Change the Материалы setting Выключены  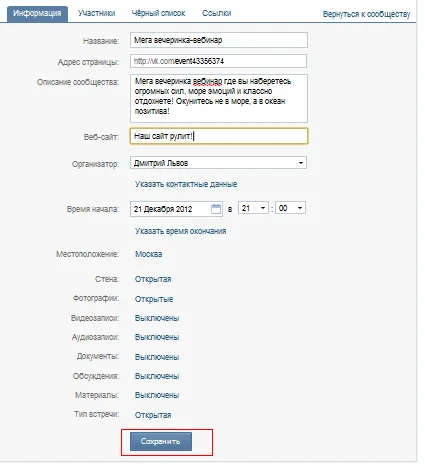(x=157, y=395)
